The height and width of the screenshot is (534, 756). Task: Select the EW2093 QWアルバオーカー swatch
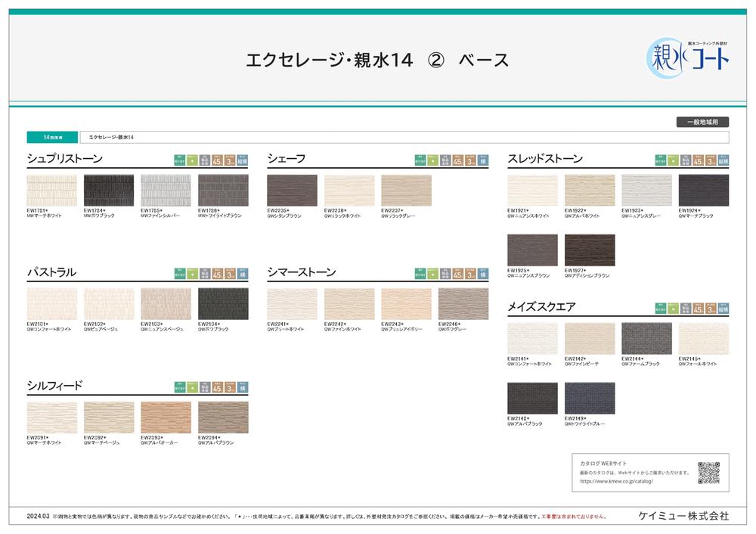[166, 417]
